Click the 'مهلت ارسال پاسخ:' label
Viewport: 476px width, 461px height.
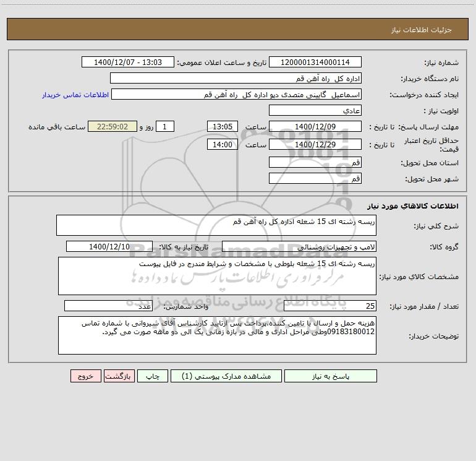[428, 127]
